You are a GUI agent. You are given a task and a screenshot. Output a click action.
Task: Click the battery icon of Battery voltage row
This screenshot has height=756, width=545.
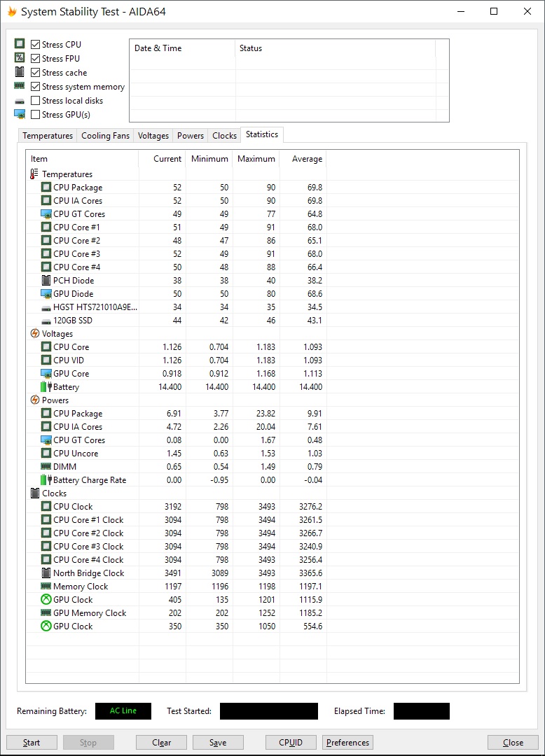[x=46, y=386]
